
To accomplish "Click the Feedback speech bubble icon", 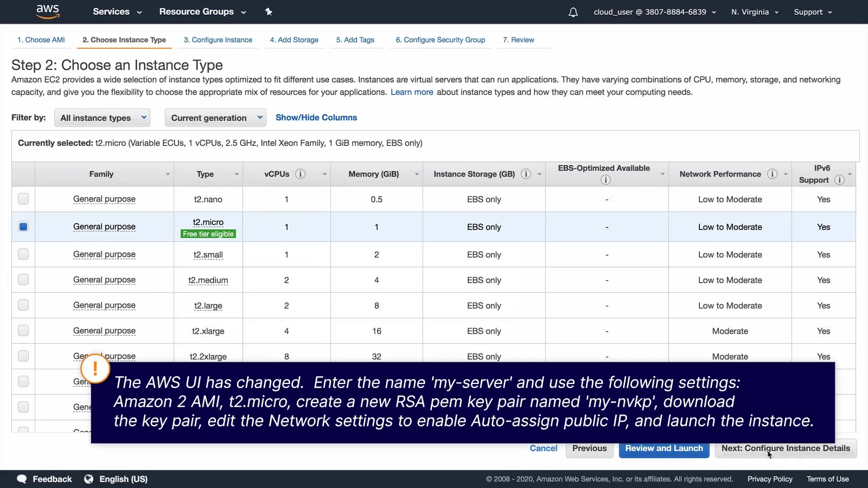I will (x=22, y=479).
